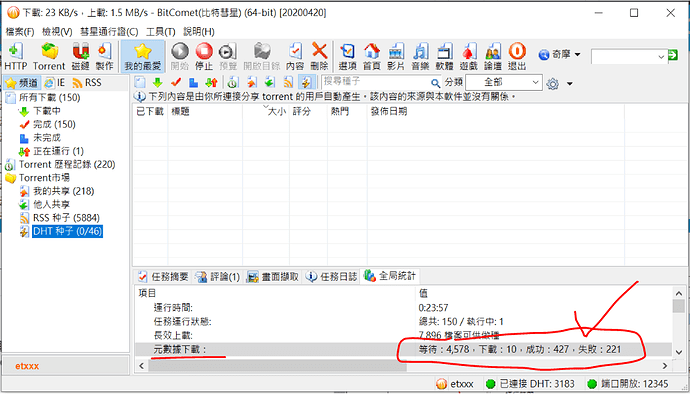Open the 工具(T) menu
This screenshot has width=690, height=394.
point(161,32)
